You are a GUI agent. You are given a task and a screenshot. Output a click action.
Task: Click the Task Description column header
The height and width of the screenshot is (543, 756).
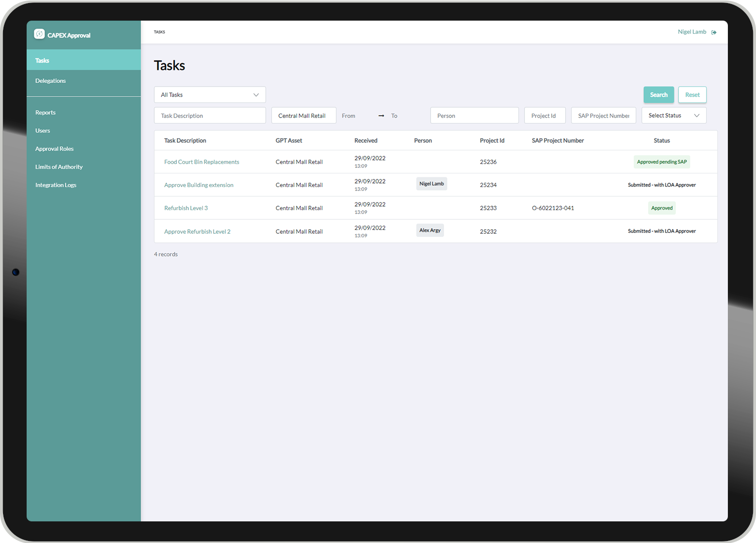pyautogui.click(x=185, y=141)
